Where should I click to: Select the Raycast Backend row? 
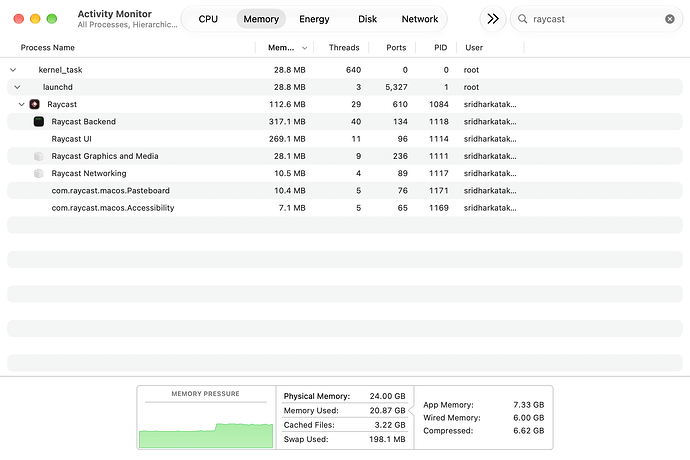(345, 121)
